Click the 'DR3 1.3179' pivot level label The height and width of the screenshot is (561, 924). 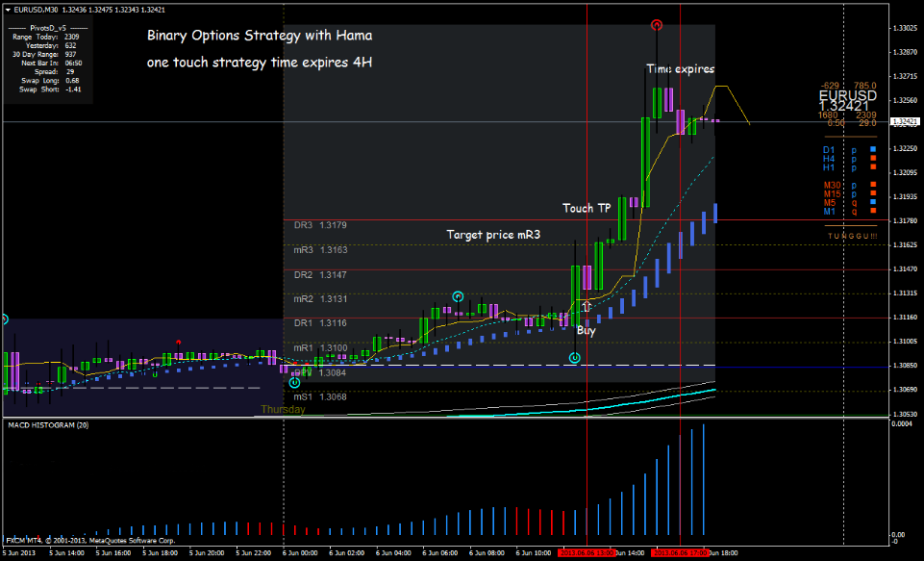[x=320, y=225]
